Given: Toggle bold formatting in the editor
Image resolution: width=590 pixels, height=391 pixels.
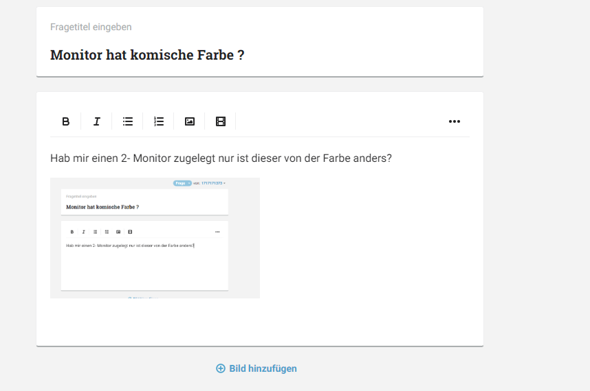Looking at the screenshot, I should pos(65,121).
